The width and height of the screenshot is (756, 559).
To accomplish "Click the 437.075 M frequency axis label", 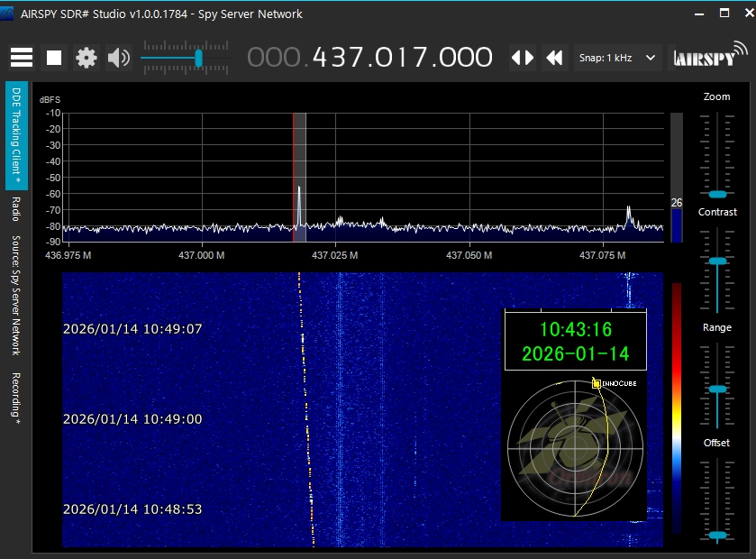I will [x=602, y=255].
